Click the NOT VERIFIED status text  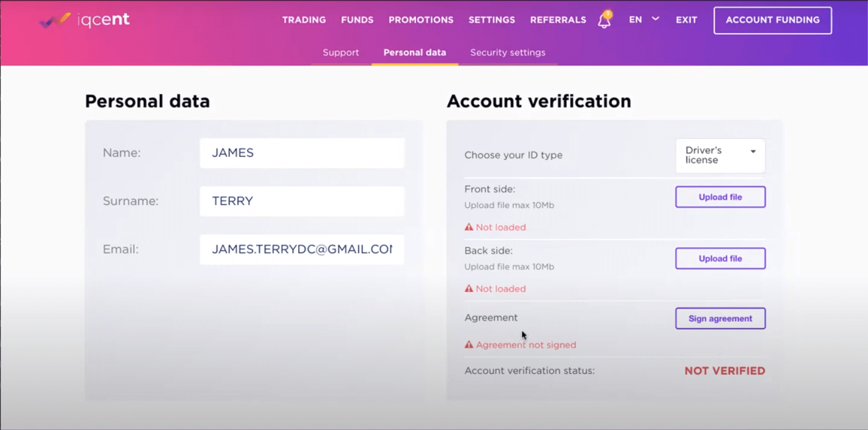(x=725, y=371)
